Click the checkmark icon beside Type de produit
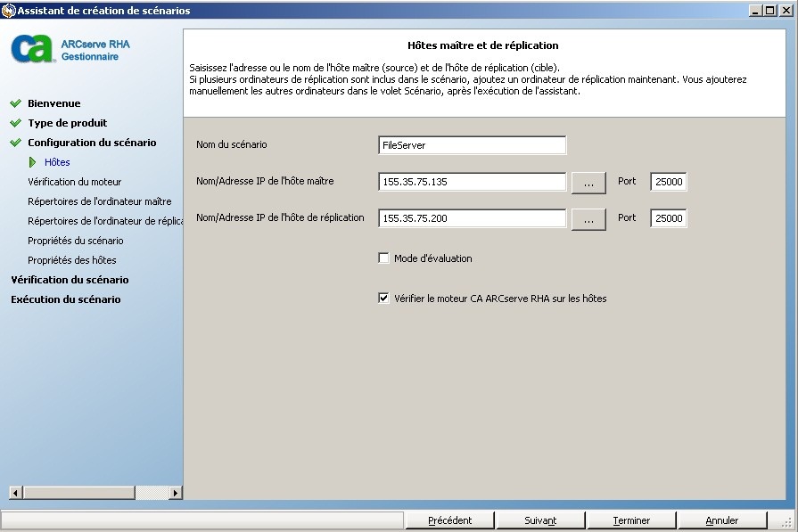Image resolution: width=798 pixels, height=532 pixels. click(x=16, y=122)
